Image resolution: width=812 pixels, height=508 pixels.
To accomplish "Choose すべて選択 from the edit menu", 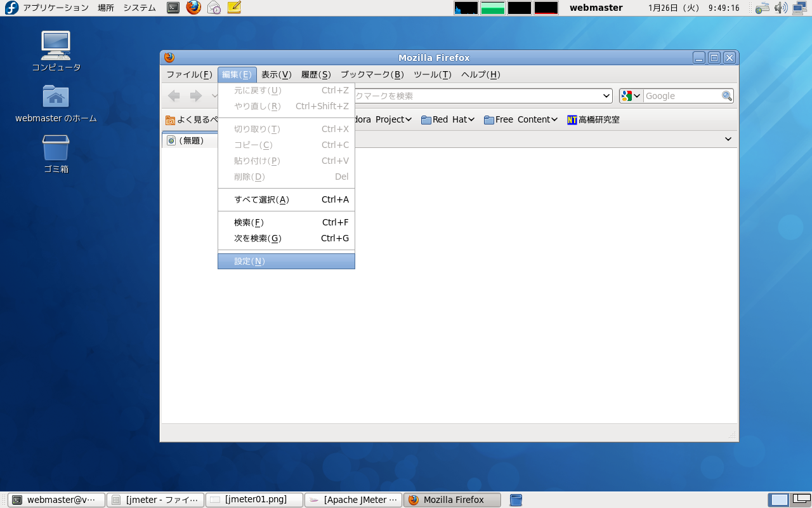I will pos(286,199).
